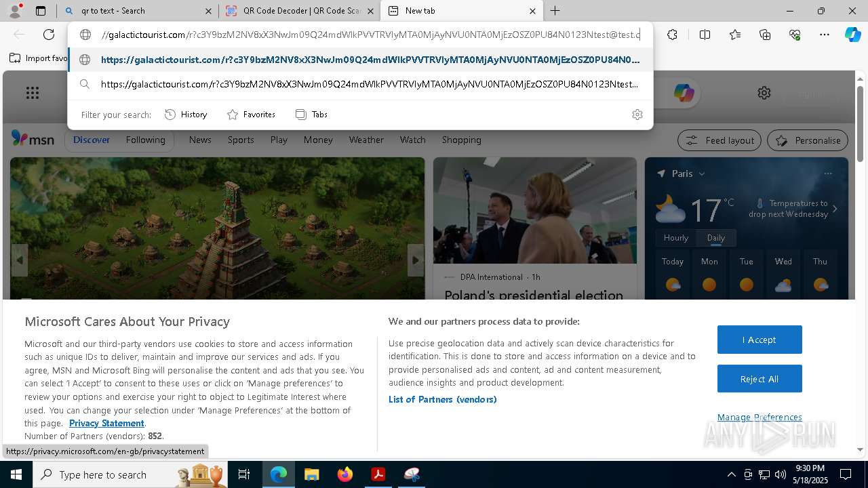Open Edge profile icon
Screen dimensions: 868x488
pyautogui.click(x=15, y=10)
